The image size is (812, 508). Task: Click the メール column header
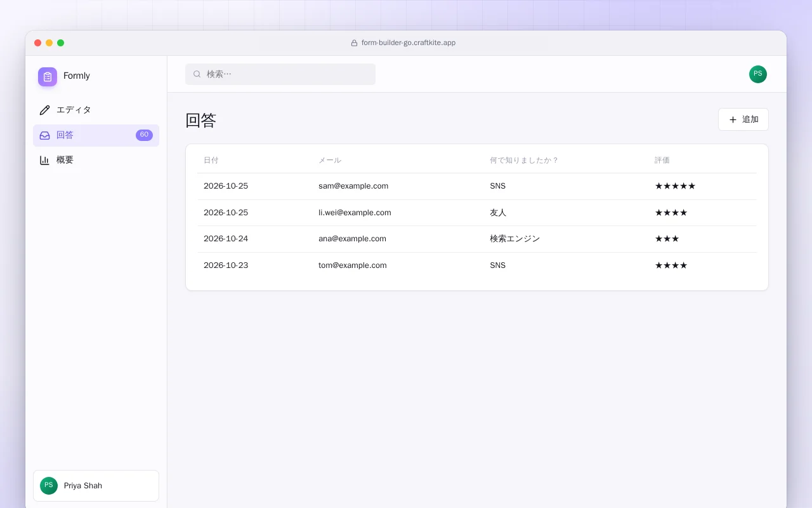(x=330, y=161)
